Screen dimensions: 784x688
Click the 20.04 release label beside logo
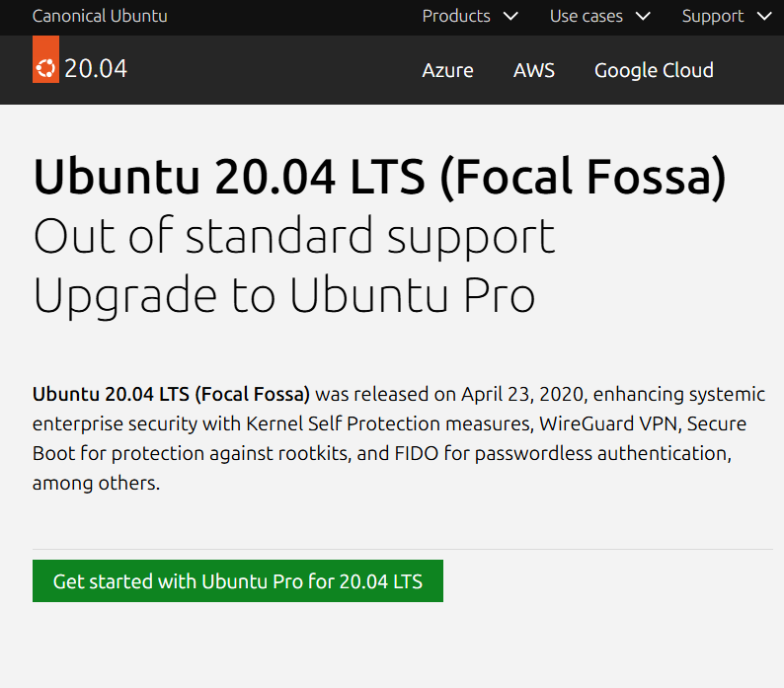[x=96, y=69]
